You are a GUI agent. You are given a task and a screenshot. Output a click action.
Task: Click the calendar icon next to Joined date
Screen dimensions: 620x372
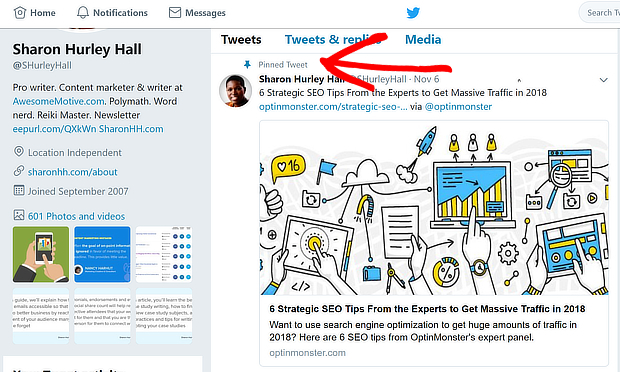click(19, 191)
